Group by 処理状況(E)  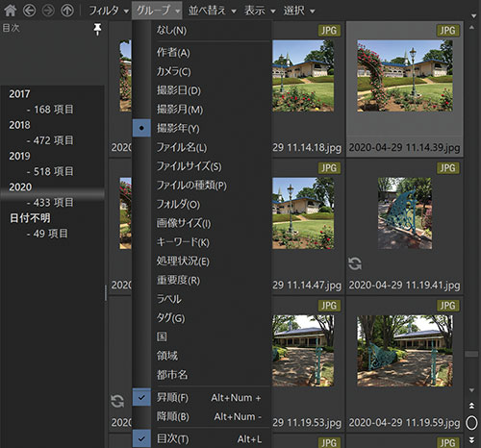point(201,261)
